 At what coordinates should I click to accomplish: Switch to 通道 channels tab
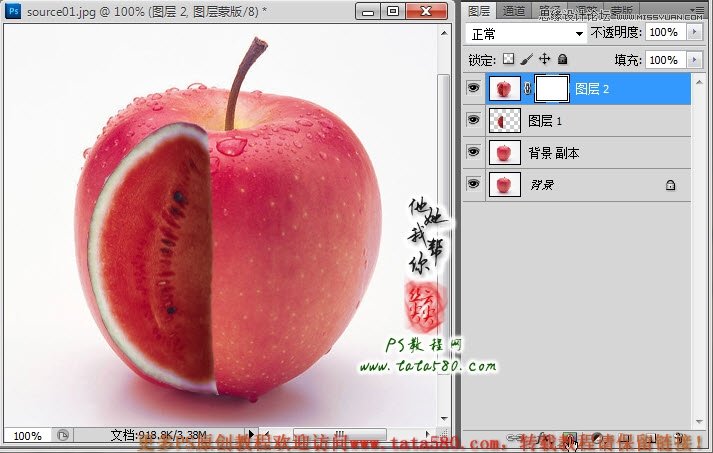tap(514, 11)
